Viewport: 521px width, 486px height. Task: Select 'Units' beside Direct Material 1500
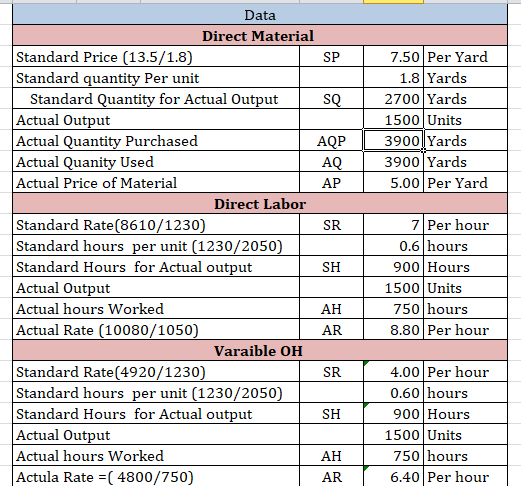pyautogui.click(x=466, y=120)
